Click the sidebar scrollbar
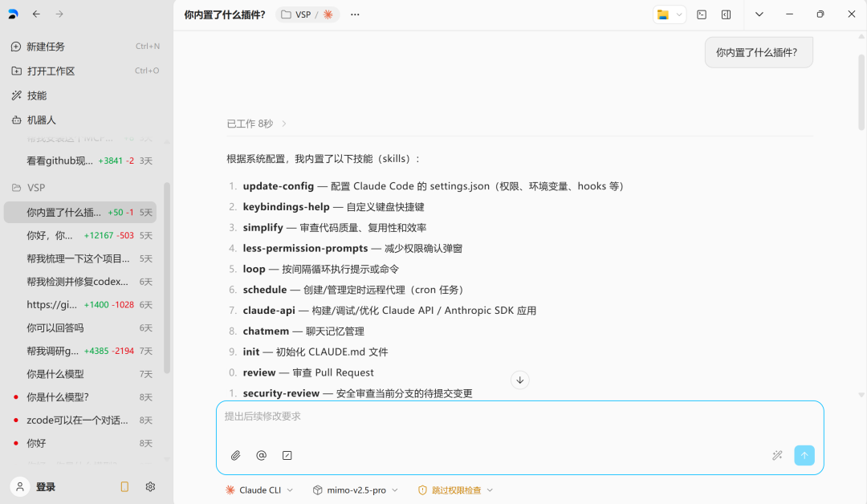This screenshot has width=867, height=504. tap(167, 278)
